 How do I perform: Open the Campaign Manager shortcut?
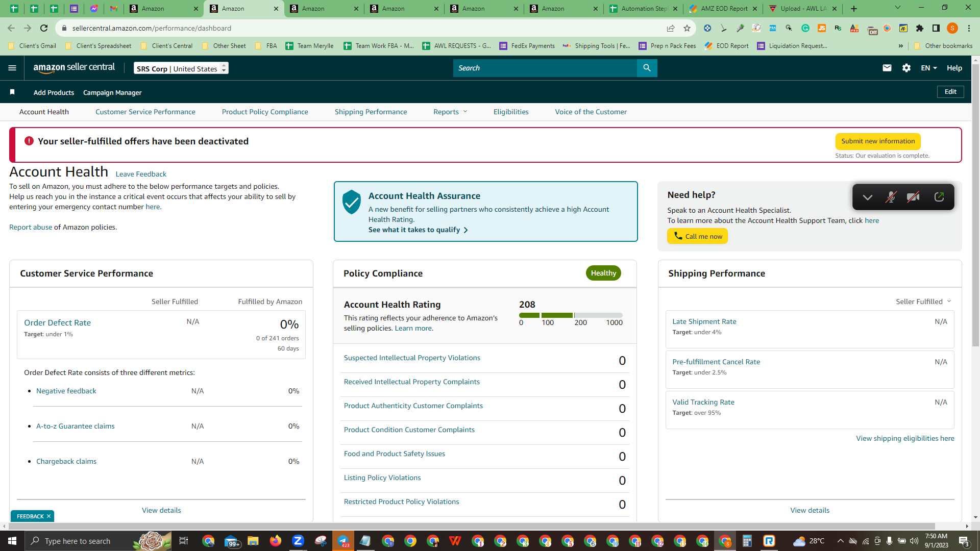coord(112,92)
